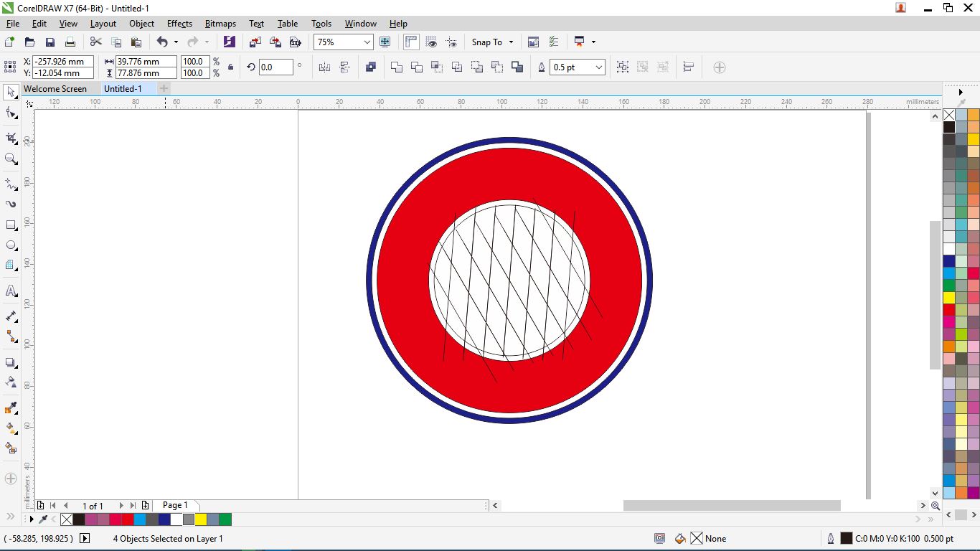Viewport: 980px width, 551px height.
Task: Click mirror horizontally on the property bar
Action: [x=324, y=67]
